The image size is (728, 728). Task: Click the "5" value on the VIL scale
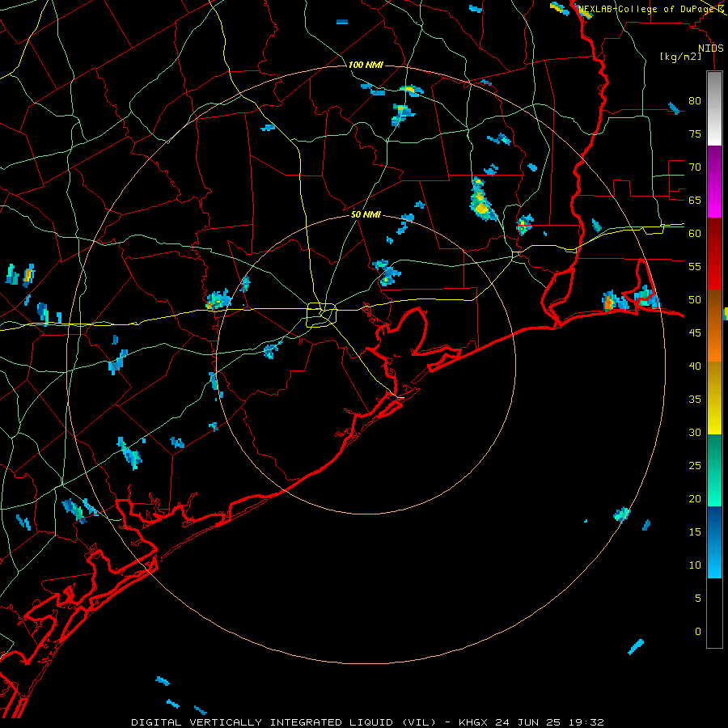698,599
